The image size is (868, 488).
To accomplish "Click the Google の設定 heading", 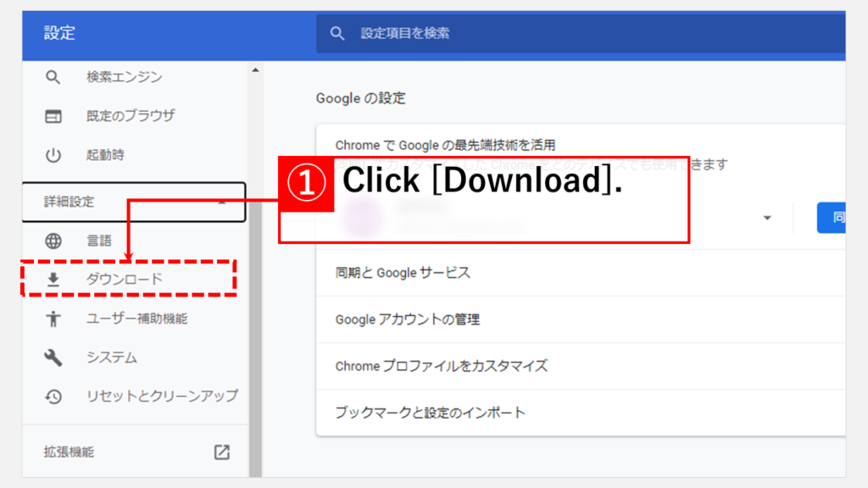I will click(361, 98).
